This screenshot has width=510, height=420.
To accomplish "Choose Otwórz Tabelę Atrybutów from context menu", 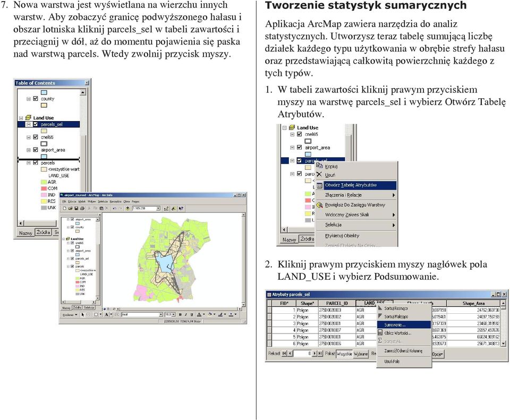I will tap(356, 185).
